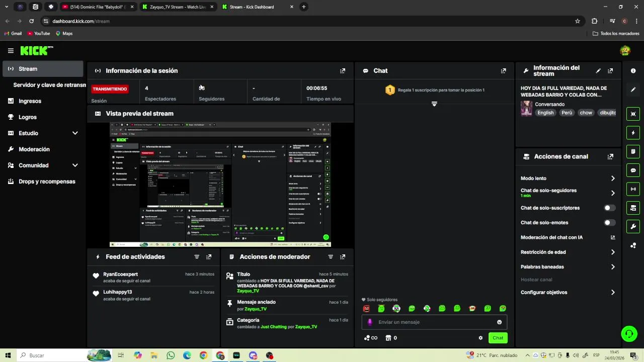Insert the red angry emote
The width and height of the screenshot is (644, 362).
coord(366,309)
